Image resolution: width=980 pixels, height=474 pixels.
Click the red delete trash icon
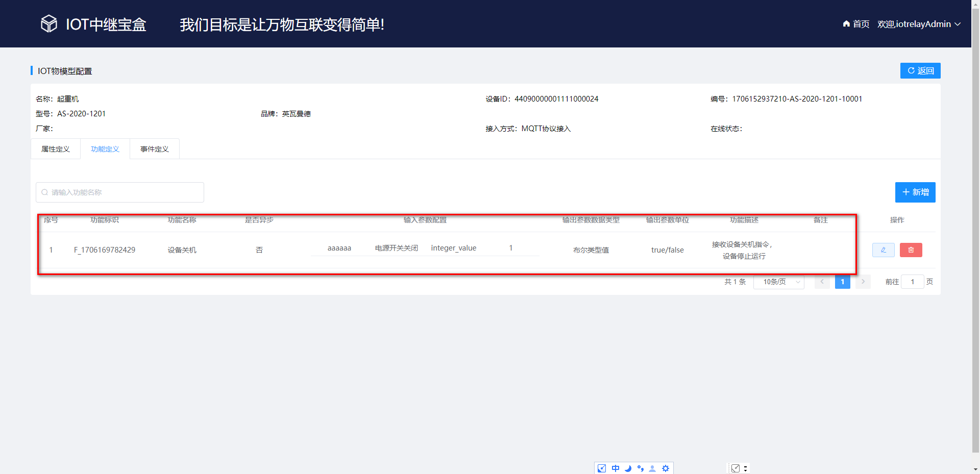click(x=911, y=250)
